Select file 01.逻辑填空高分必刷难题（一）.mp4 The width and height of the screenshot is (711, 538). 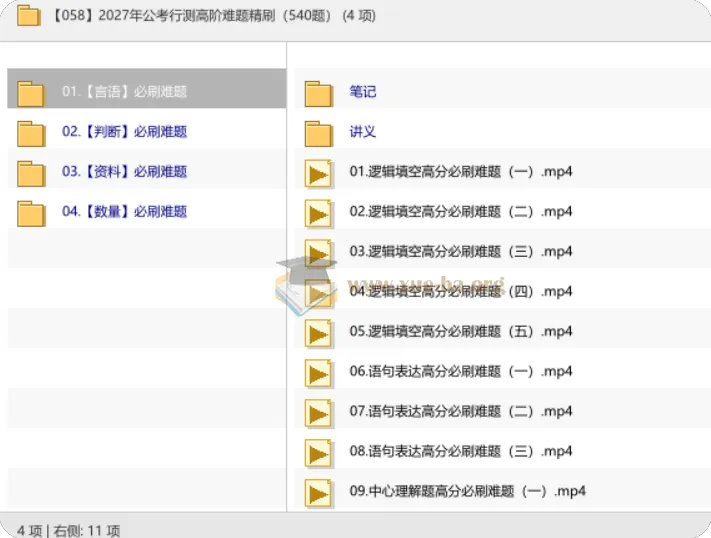click(x=461, y=171)
